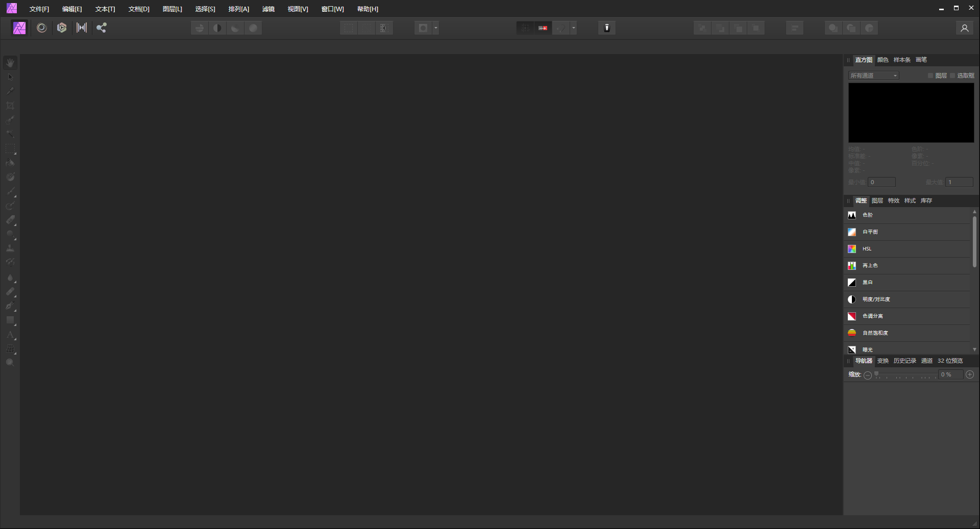This screenshot has height=529, width=980.
Task: Switch to Liquify Persona
Action: (42, 28)
